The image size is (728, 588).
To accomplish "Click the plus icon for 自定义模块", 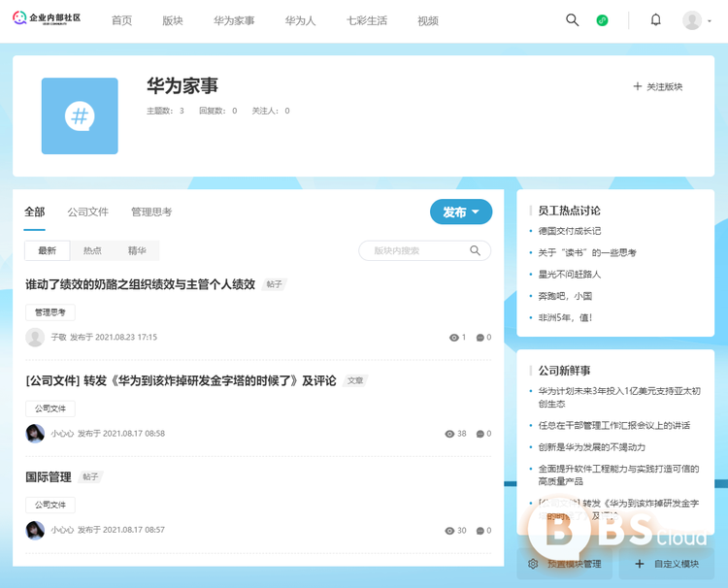I will [640, 564].
